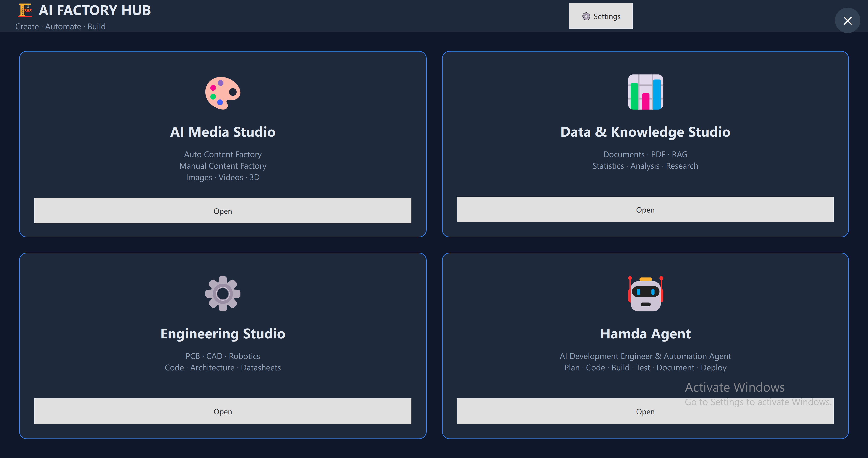868x458 pixels.
Task: Click the "PCB · CAD · Robotics" line
Action: coord(223,356)
